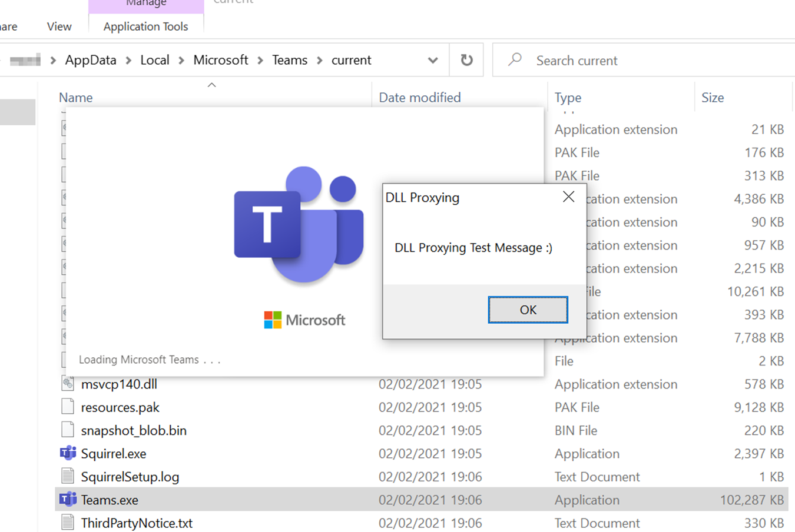Click the Loading Microsoft Teams status text
Viewport: 795px width, 532px height.
coord(150,360)
